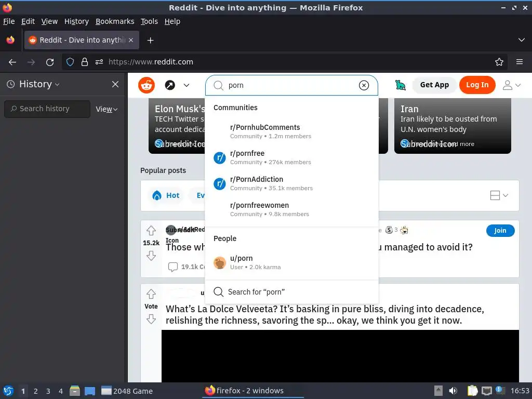Click the tracking protection shield icon
Screen dimensions: 532x399
click(70, 62)
